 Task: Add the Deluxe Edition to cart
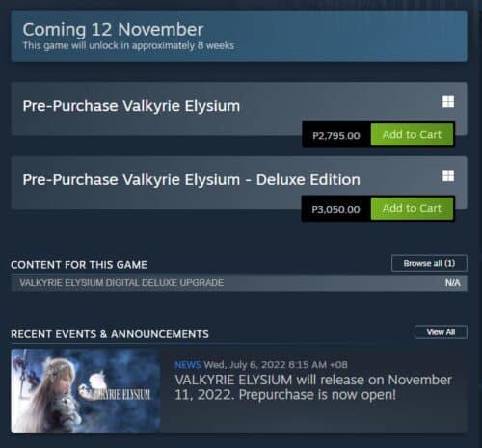pos(412,208)
